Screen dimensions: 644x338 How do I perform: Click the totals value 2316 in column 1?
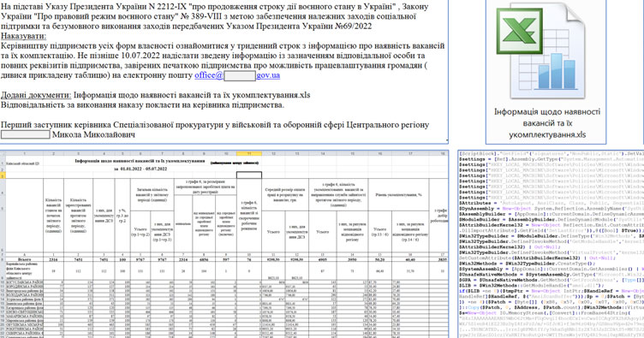(x=53, y=259)
